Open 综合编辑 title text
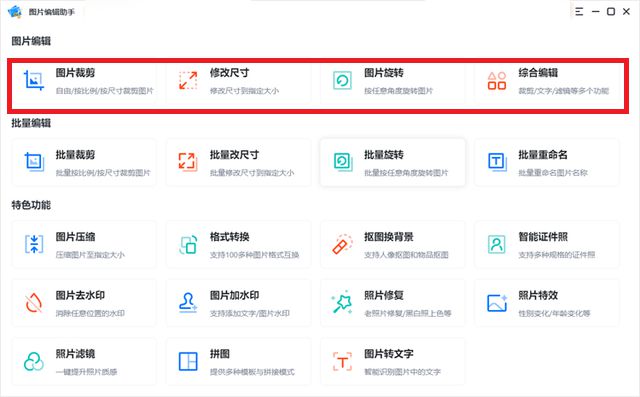The width and height of the screenshot is (640, 397). [538, 73]
